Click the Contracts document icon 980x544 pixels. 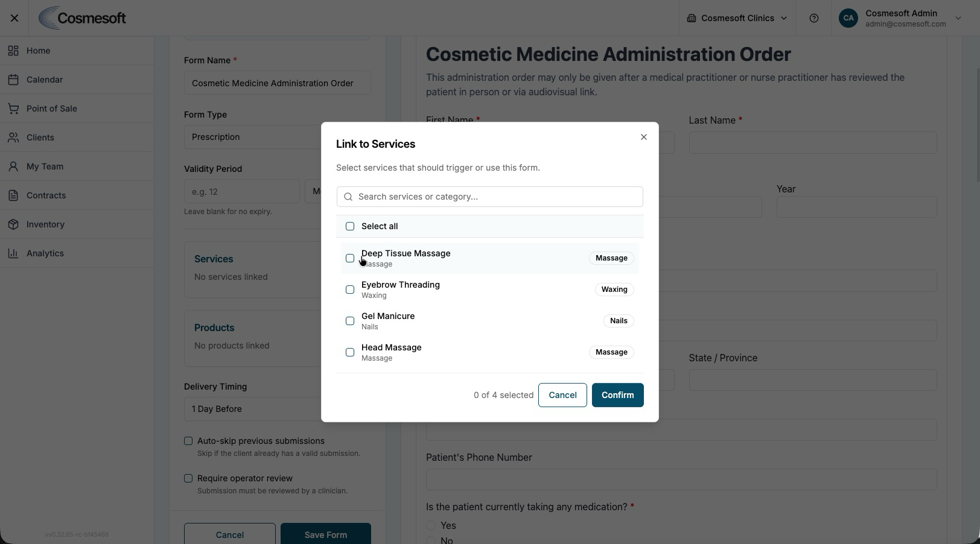pyautogui.click(x=13, y=195)
